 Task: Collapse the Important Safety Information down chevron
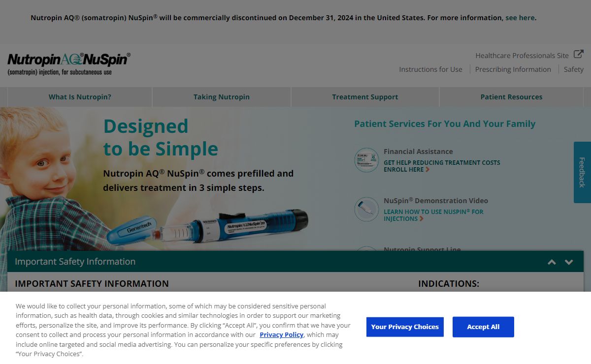click(569, 262)
